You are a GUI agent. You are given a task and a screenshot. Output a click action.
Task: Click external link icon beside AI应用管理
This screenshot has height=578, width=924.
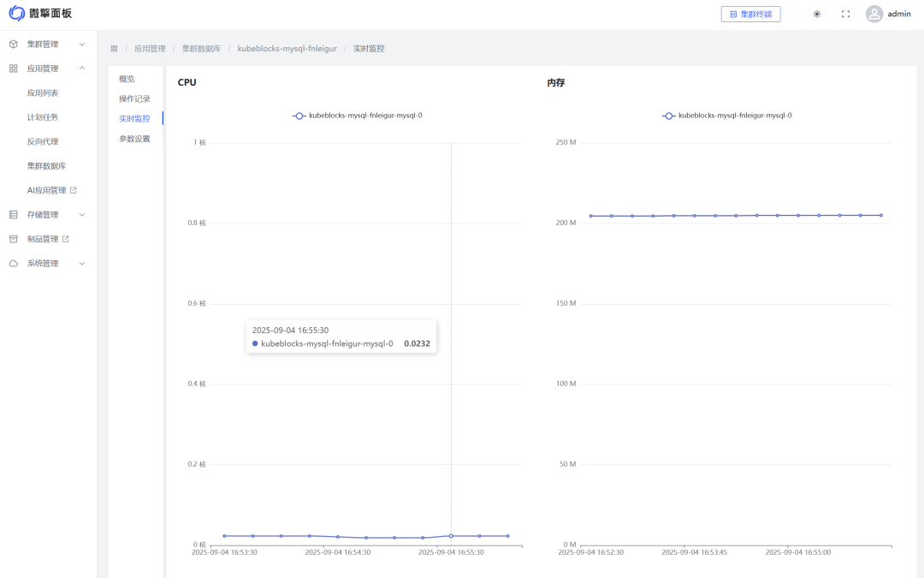coord(73,190)
